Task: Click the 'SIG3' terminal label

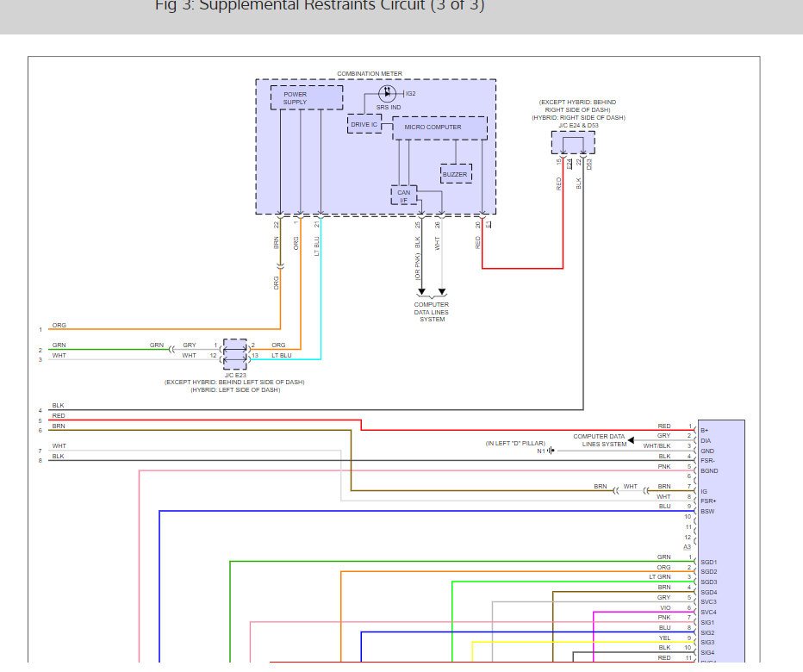Action: coord(707,643)
